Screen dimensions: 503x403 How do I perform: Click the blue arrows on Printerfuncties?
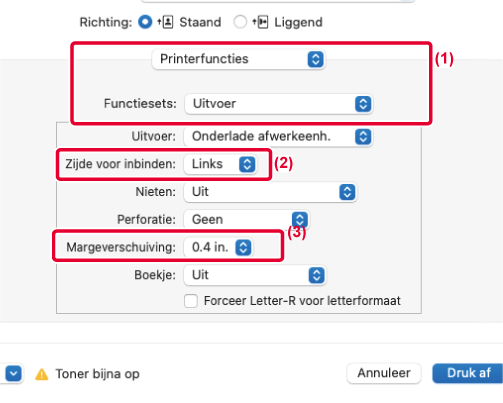point(315,59)
